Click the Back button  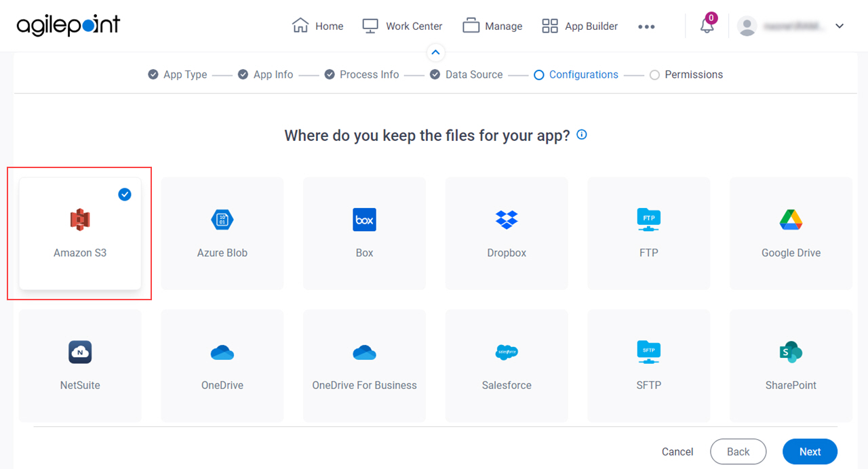[x=738, y=451]
